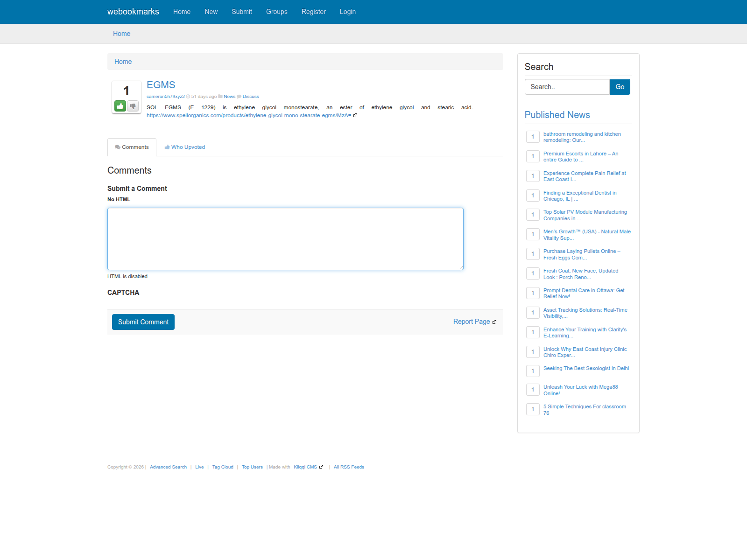This screenshot has width=747, height=560.
Task: Click the Submit Comment button
Action: pos(143,322)
